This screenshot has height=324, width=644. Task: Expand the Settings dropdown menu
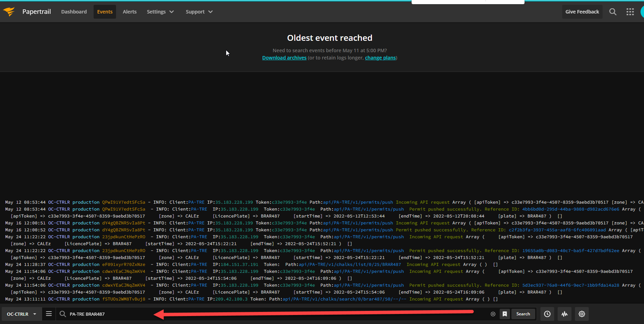160,12
